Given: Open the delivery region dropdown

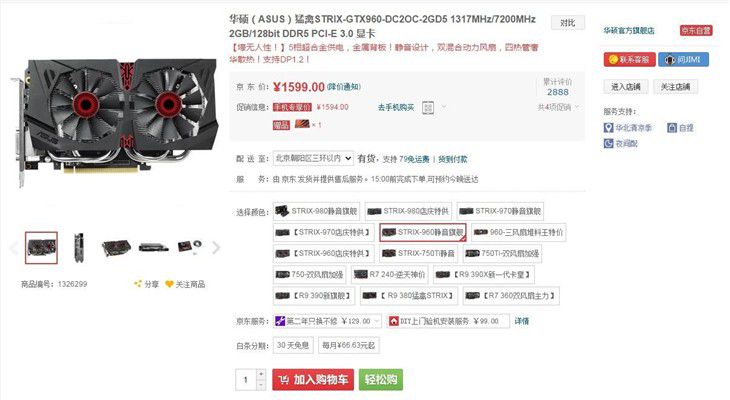Looking at the screenshot, I should coord(313,158).
